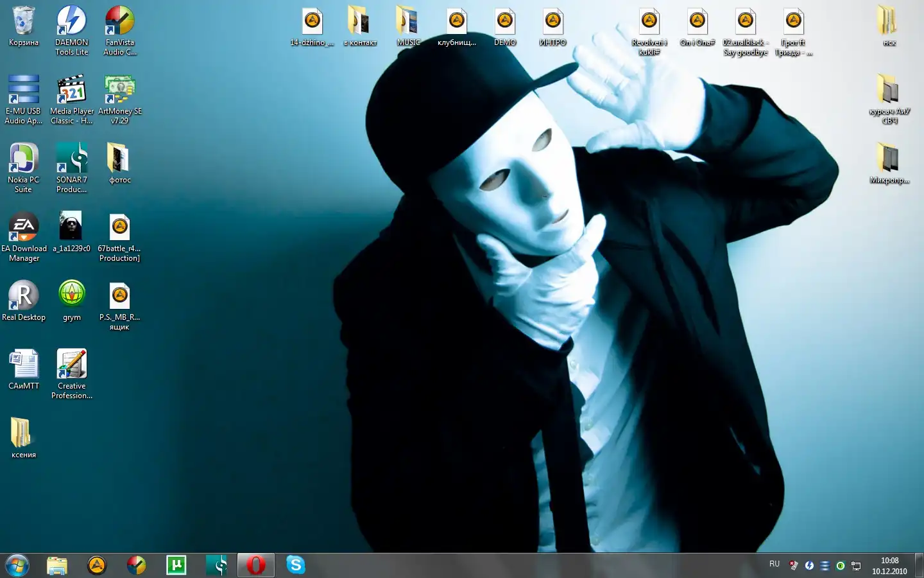The width and height of the screenshot is (924, 578).
Task: Select the MUSIC folder on desktop
Action: [x=408, y=22]
